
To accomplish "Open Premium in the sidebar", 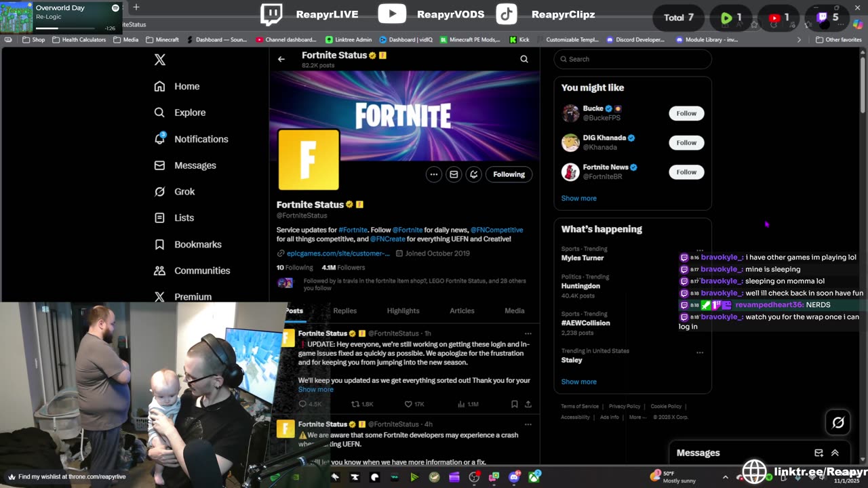I will (182, 297).
